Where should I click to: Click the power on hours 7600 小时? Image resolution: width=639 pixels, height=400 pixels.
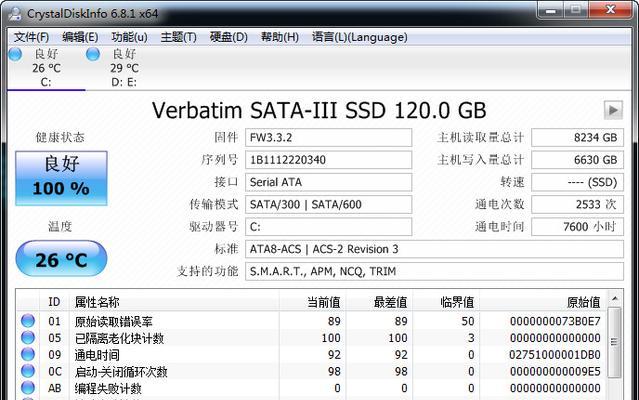click(577, 227)
